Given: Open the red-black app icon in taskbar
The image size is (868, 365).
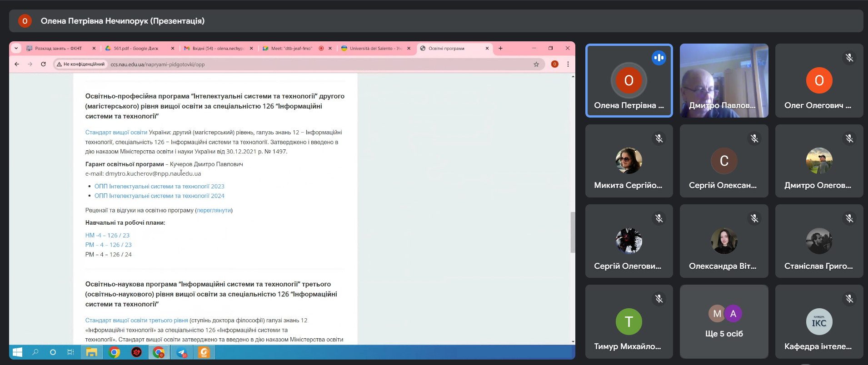Looking at the screenshot, I should [x=136, y=352].
